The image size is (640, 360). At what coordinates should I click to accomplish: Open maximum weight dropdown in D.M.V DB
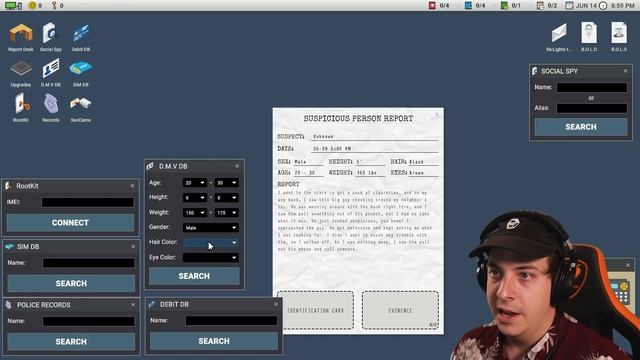[227, 213]
